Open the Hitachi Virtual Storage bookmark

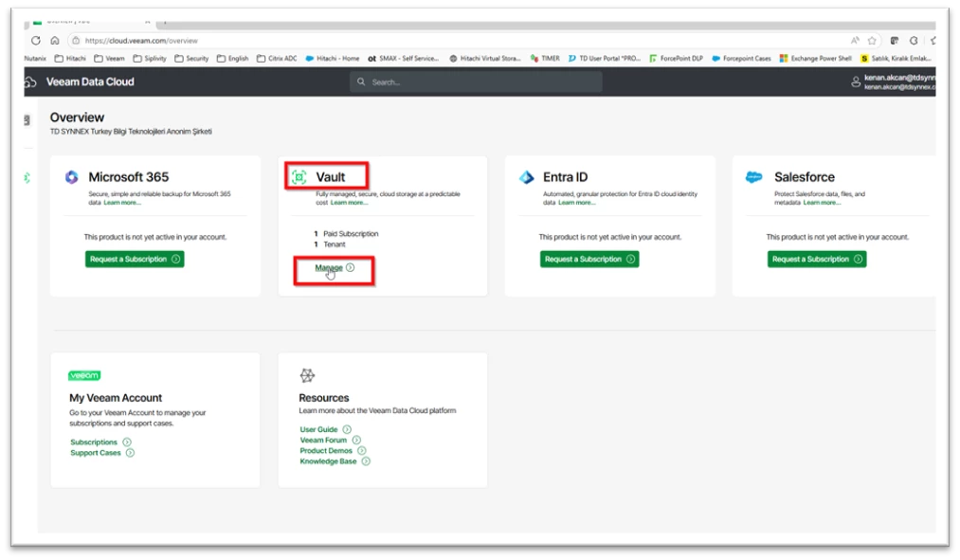[485, 58]
